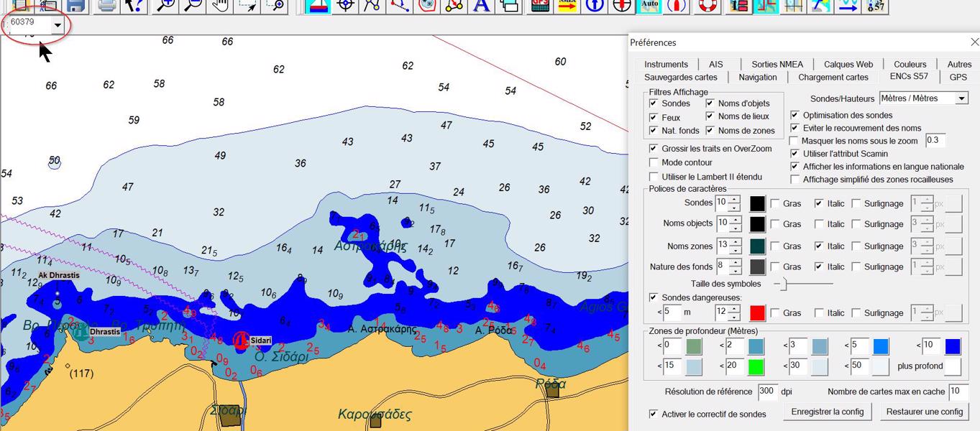
Task: Click Nombre de cartes max en cache field
Action: coord(958,391)
